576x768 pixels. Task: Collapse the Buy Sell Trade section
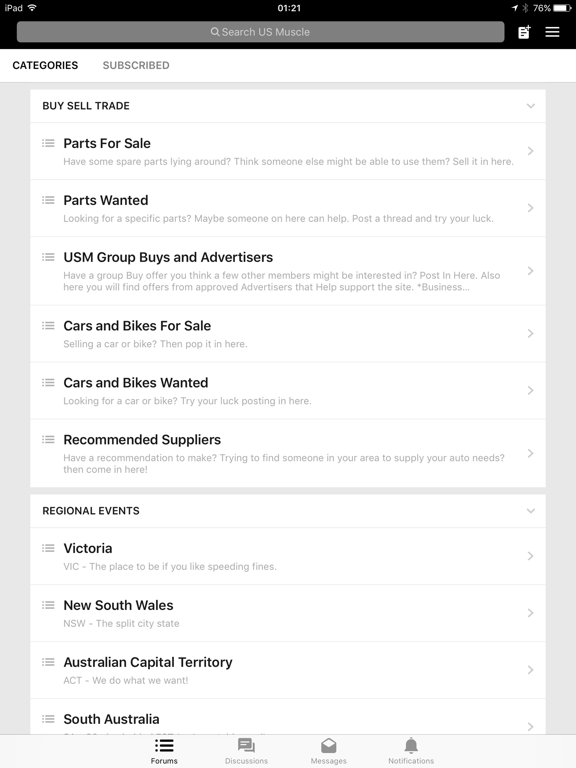pos(530,106)
